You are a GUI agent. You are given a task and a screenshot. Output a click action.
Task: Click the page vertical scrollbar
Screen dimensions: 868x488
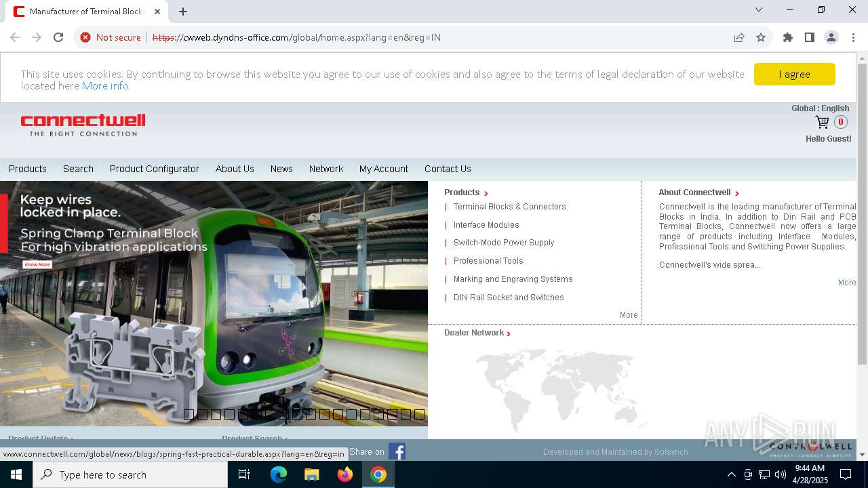click(862, 213)
